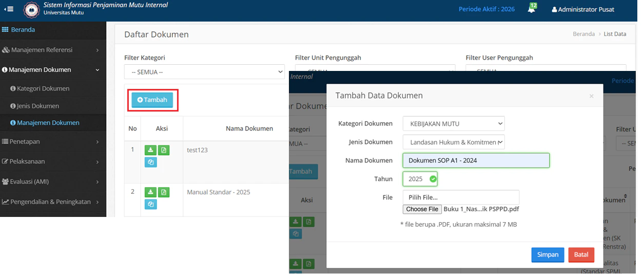Screen dimensions: 644x274
Task: Close the Tambah Data Dokumen dialog
Action: click(x=591, y=96)
